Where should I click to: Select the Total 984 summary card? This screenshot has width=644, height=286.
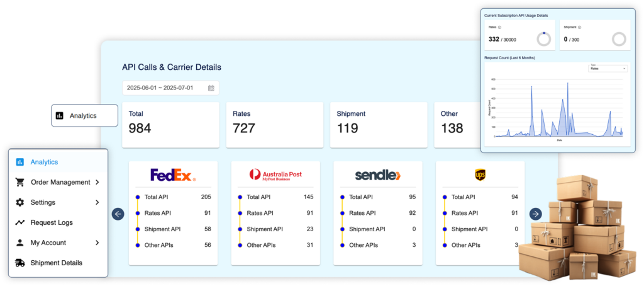[170, 125]
